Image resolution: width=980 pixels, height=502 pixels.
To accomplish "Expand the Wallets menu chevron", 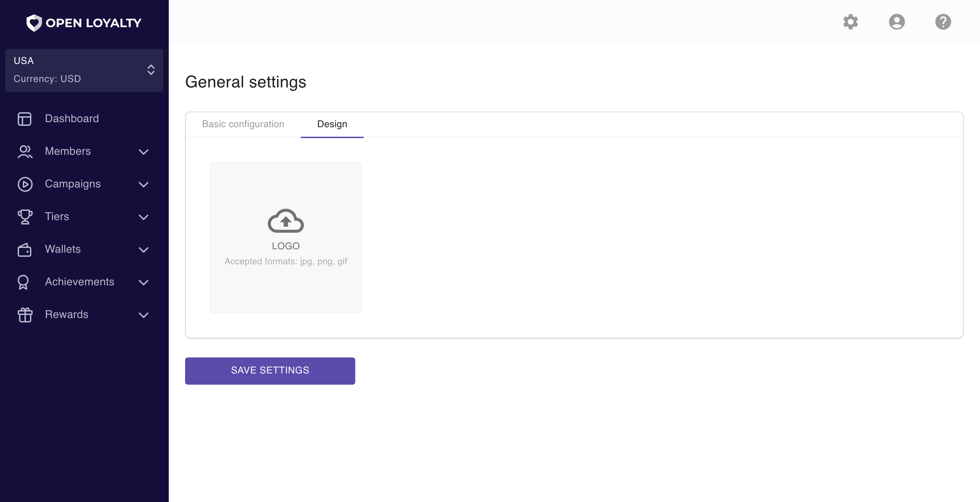I will click(143, 250).
